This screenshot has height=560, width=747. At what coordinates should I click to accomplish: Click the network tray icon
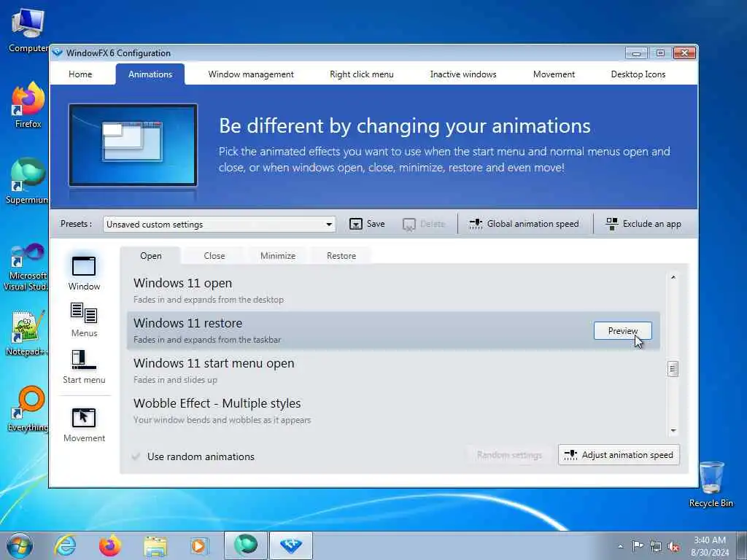[656, 546]
